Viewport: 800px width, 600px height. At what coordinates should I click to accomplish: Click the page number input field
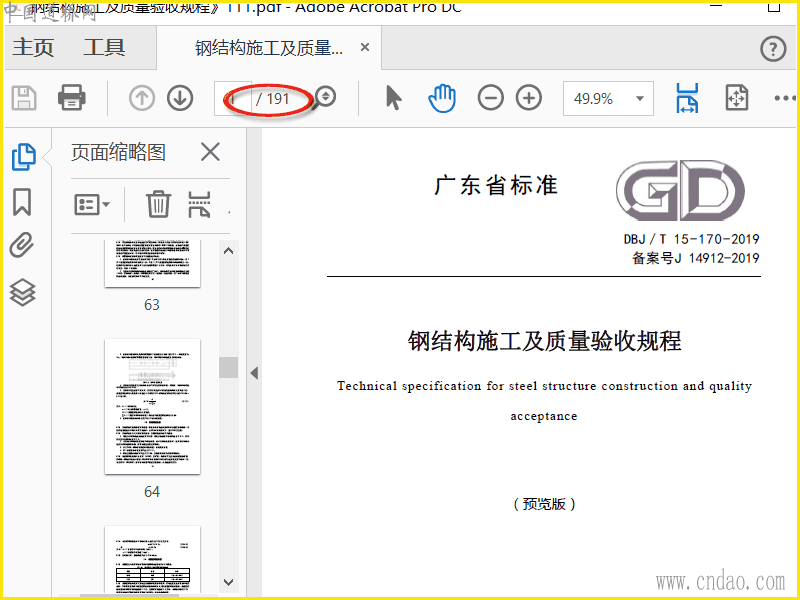233,98
